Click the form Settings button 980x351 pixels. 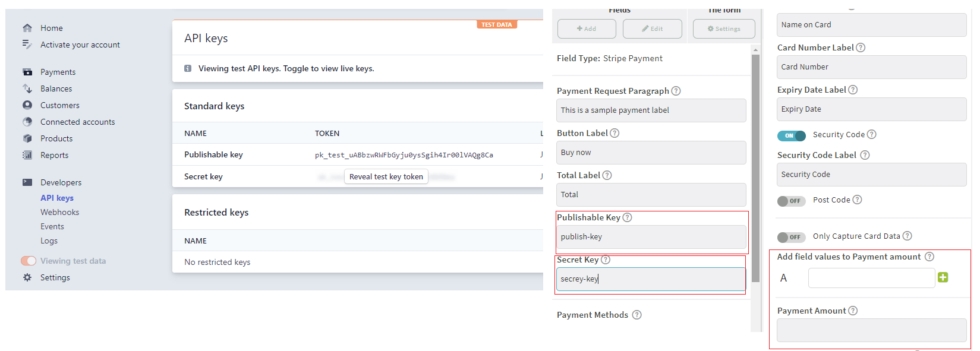click(x=724, y=29)
